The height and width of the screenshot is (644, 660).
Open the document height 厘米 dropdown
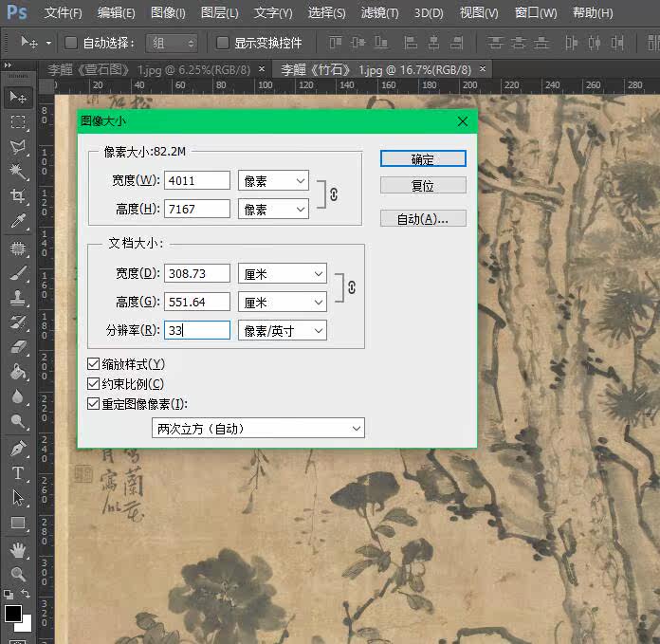click(x=283, y=303)
